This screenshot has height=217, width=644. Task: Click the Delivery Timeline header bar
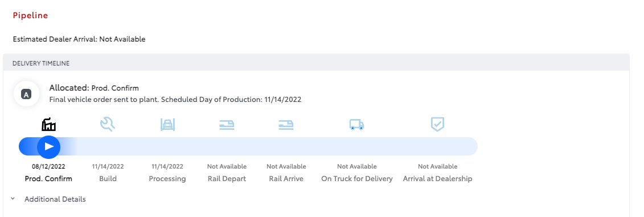click(x=316, y=63)
